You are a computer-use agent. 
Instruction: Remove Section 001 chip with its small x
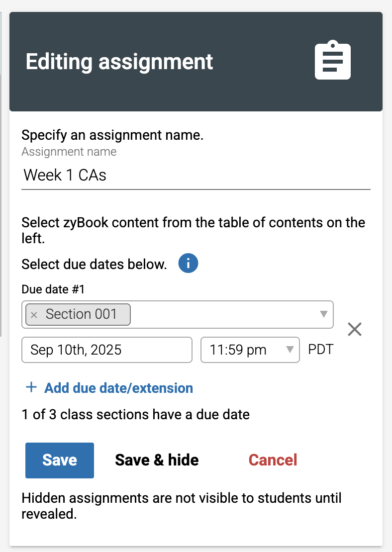tap(34, 315)
